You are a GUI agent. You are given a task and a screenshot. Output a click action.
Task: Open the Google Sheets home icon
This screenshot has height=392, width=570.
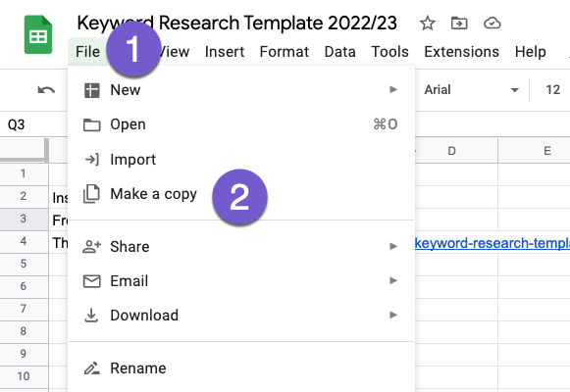(x=38, y=34)
